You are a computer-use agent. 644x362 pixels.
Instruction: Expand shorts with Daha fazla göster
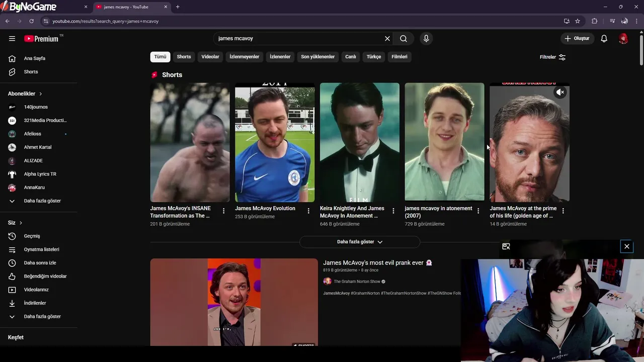[x=360, y=242]
